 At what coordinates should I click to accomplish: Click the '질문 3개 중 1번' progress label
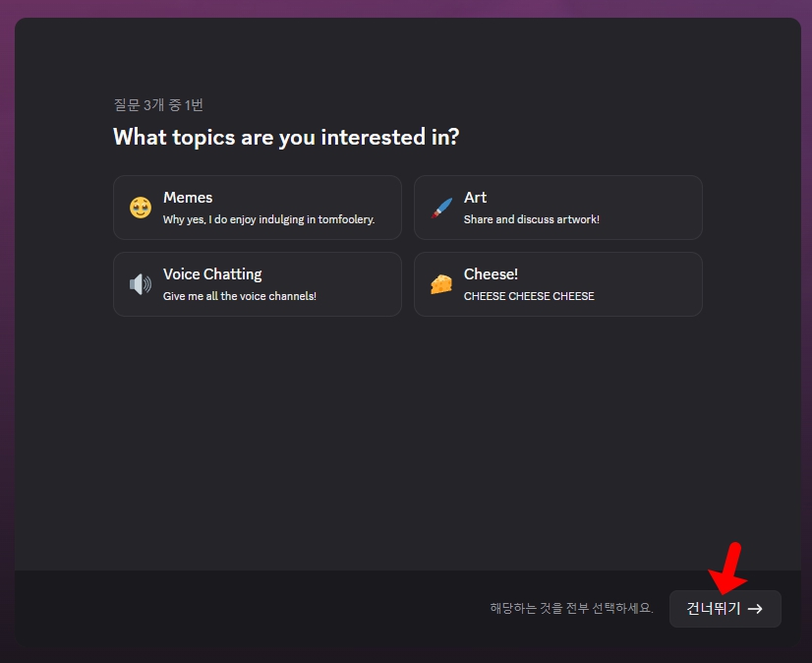158,105
